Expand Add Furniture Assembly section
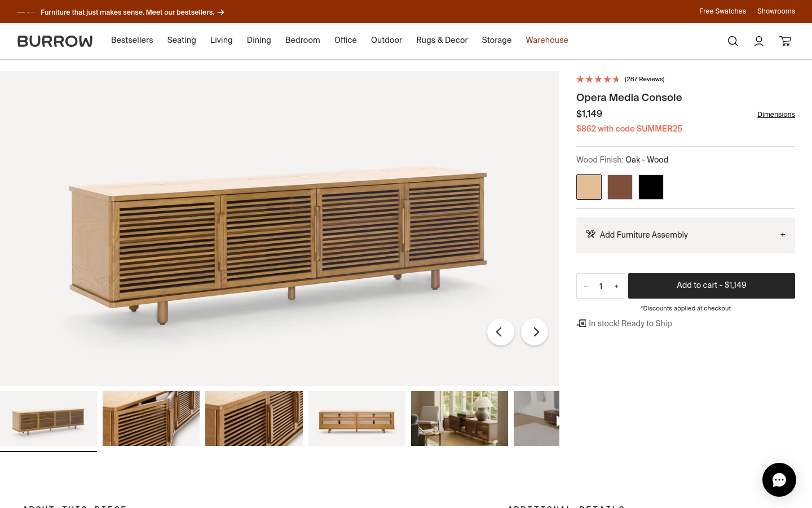This screenshot has height=508, width=812. pos(686,235)
